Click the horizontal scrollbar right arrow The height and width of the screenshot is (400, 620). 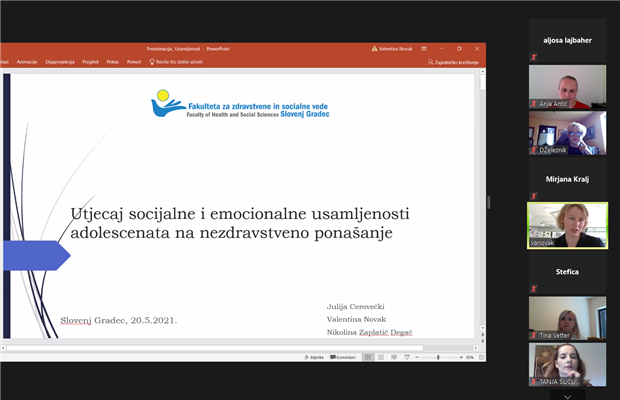pos(476,348)
